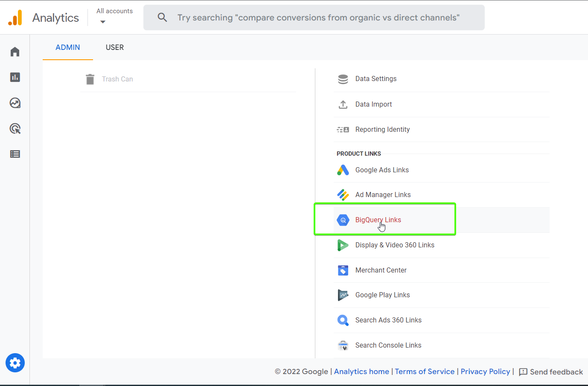Open the Data Import settings entry
This screenshot has height=386, width=588.
tap(374, 104)
